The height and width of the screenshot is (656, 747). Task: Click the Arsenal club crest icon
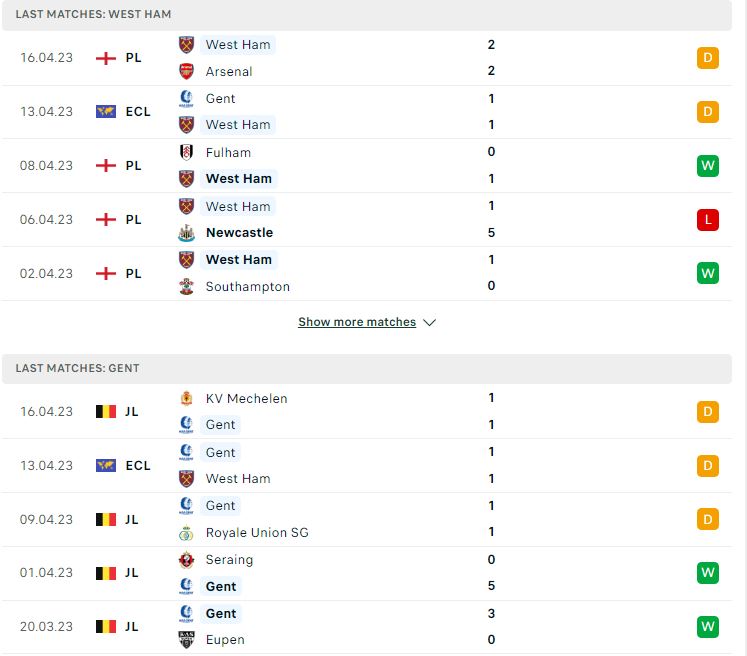pyautogui.click(x=186, y=71)
